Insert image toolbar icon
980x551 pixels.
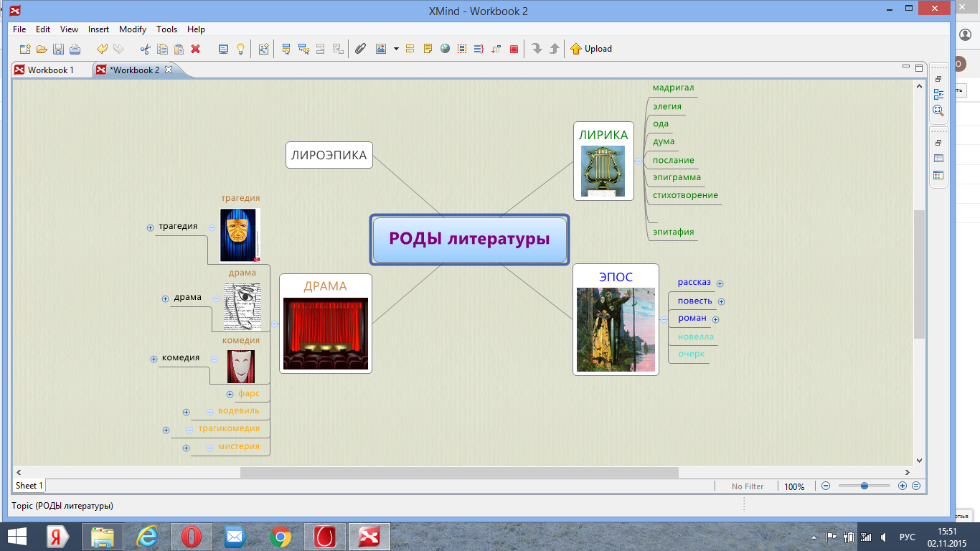click(x=381, y=49)
